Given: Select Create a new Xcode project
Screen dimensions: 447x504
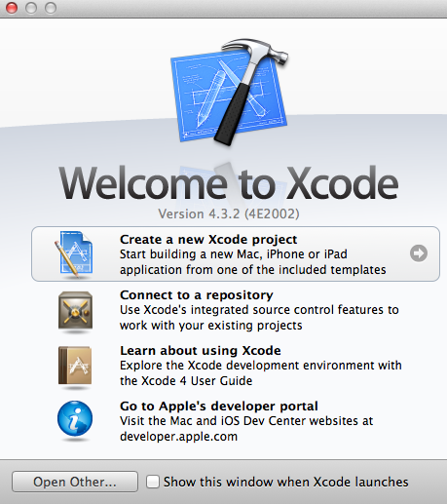Looking at the screenshot, I should [236, 253].
